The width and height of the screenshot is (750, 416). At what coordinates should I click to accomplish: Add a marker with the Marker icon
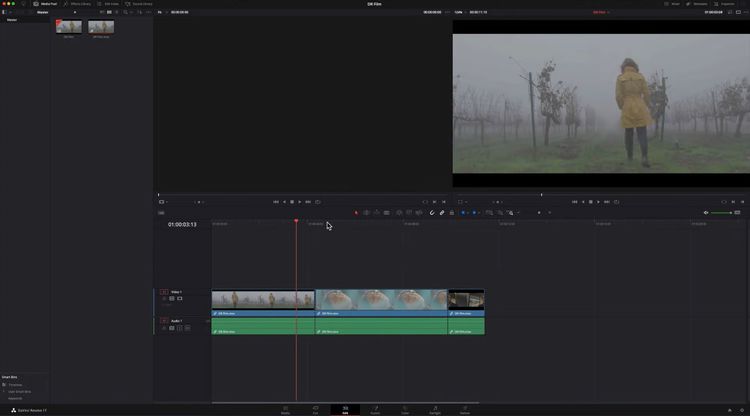pos(474,213)
